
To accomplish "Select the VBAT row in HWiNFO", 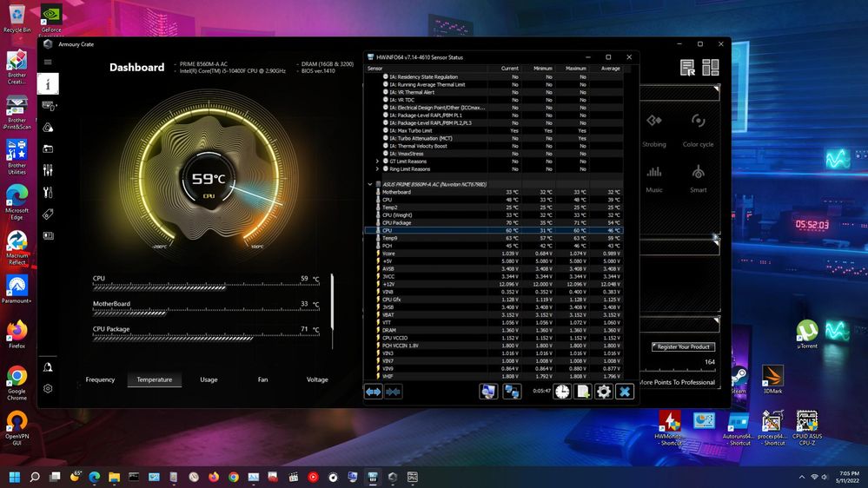I will point(494,315).
